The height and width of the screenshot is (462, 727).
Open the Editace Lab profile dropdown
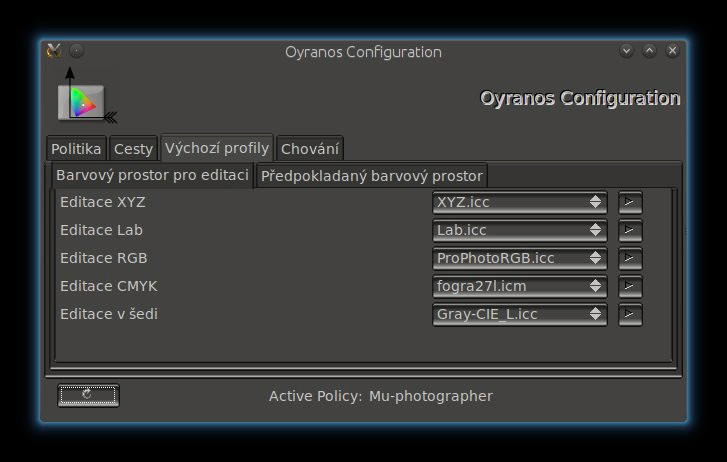click(520, 230)
